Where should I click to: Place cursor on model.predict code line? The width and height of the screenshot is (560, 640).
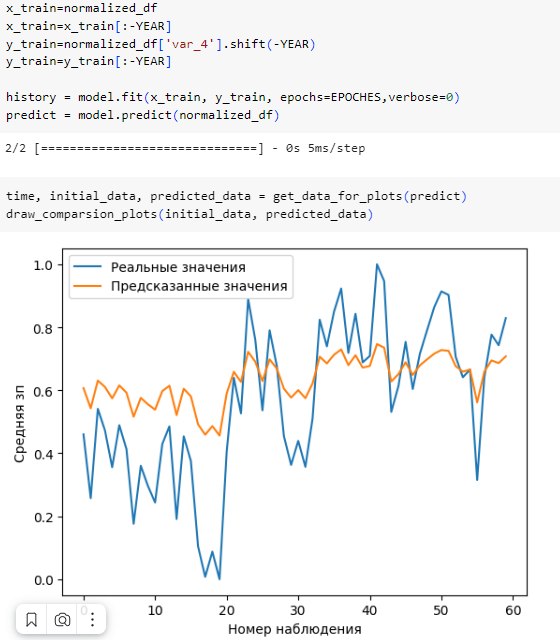click(142, 115)
